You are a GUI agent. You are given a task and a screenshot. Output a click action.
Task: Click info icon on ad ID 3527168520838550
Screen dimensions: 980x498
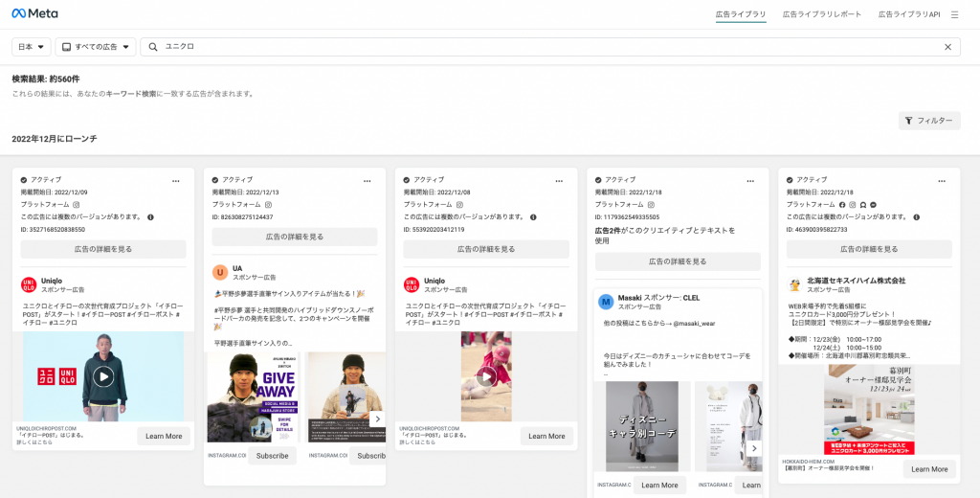pos(150,217)
